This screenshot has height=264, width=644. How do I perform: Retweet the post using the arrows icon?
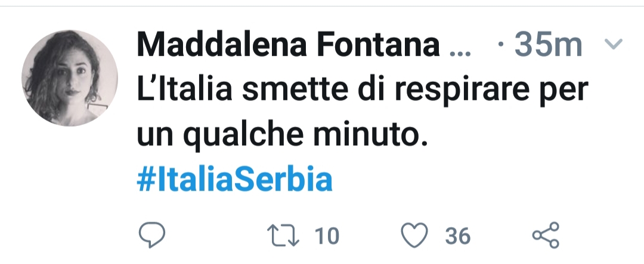click(286, 236)
